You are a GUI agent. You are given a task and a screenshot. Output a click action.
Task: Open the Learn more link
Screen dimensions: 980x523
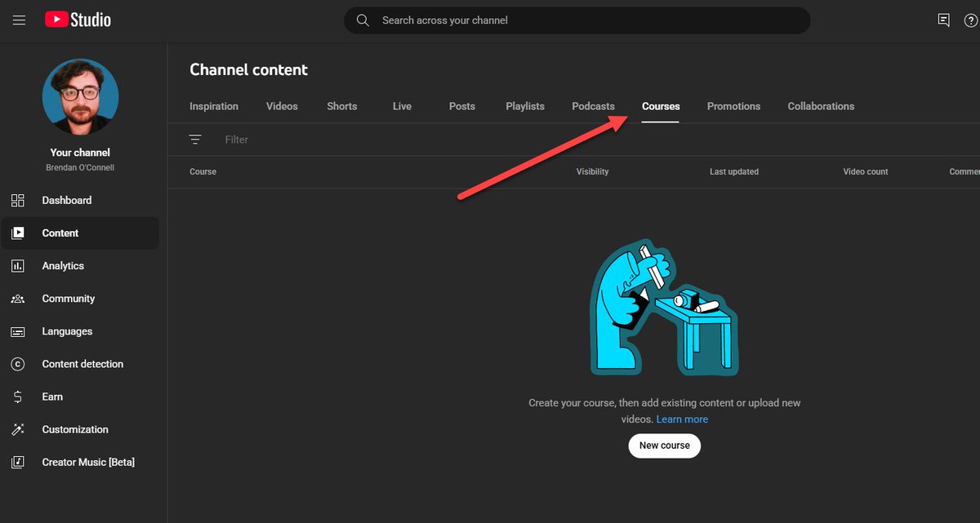[x=682, y=419]
